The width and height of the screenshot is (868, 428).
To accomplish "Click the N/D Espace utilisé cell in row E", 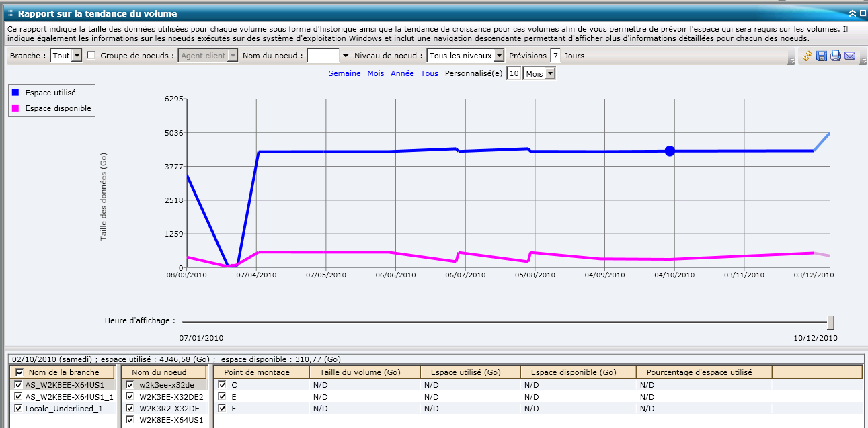I will (x=471, y=396).
